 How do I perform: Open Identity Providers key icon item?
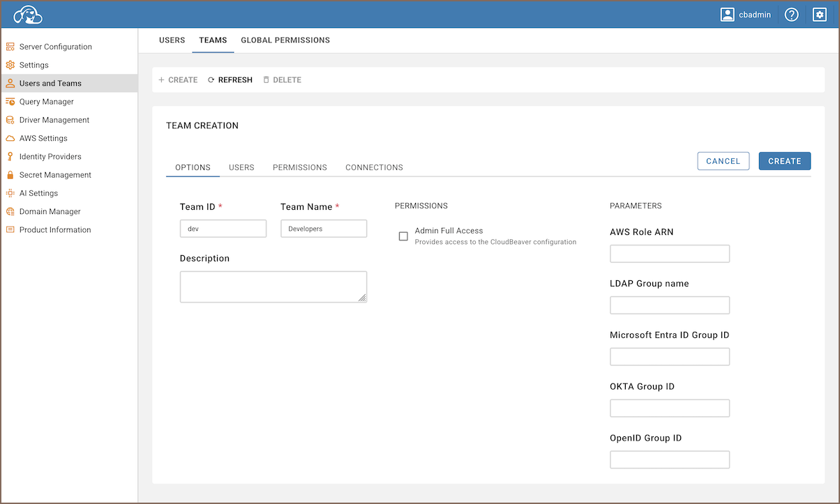pyautogui.click(x=50, y=157)
